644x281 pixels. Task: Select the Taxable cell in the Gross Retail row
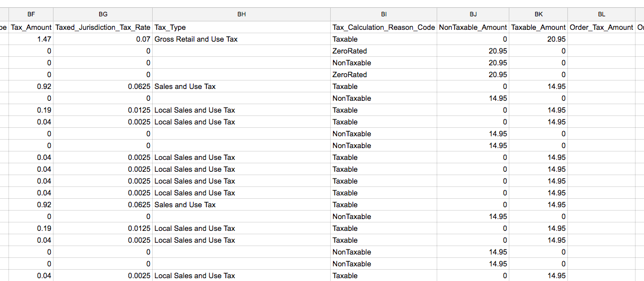point(384,39)
